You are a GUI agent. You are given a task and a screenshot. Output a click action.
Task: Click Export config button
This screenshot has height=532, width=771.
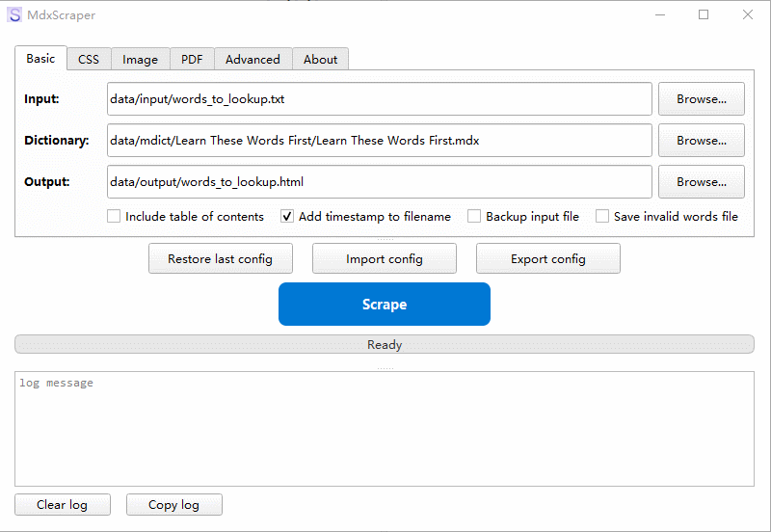547,259
